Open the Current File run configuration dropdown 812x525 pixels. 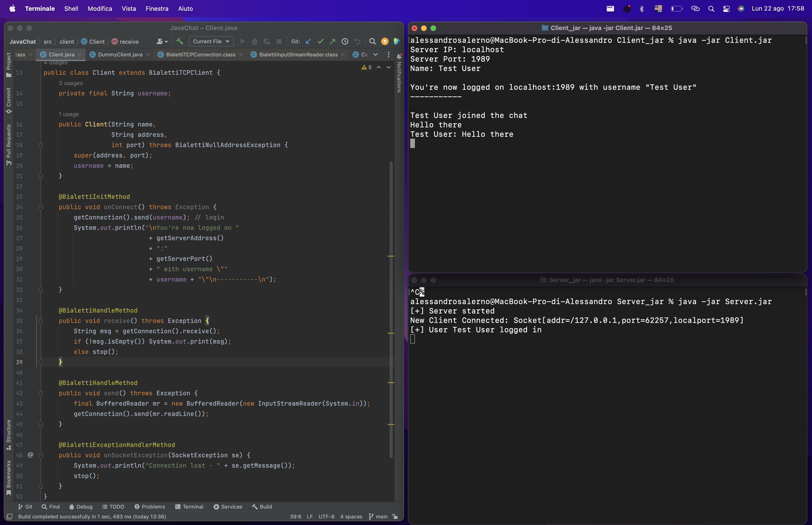click(211, 41)
